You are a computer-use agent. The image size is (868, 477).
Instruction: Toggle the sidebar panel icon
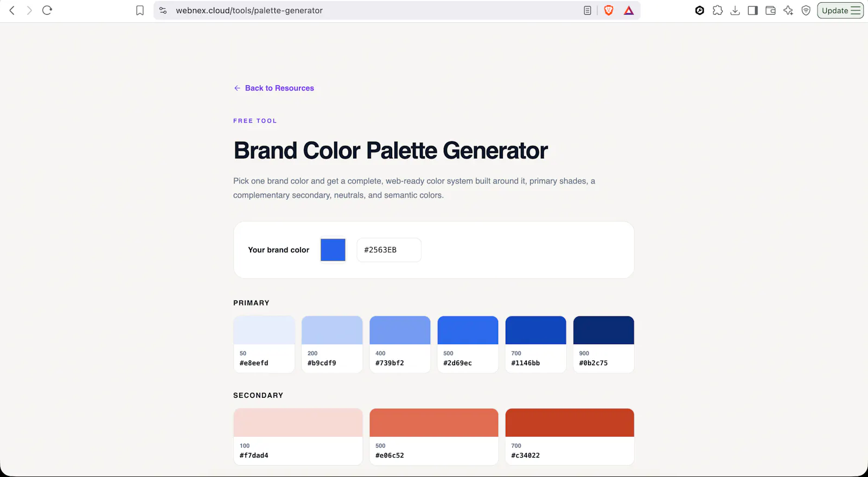752,10
